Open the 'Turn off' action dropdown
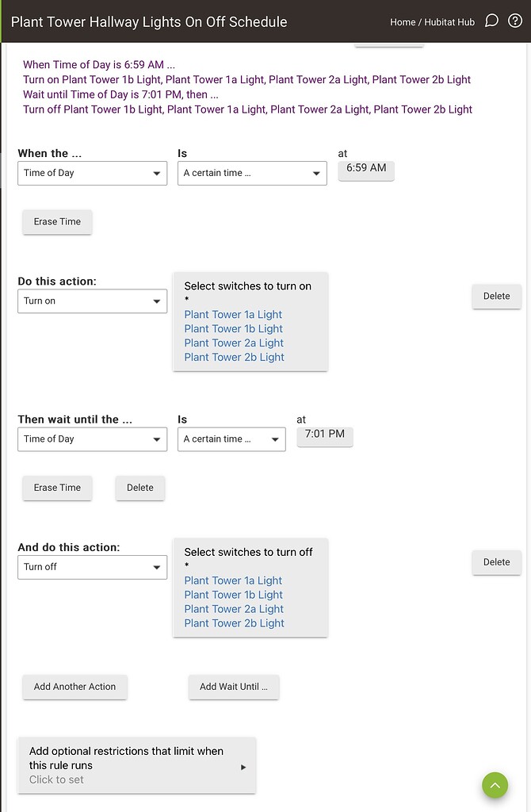This screenshot has width=531, height=812. (92, 567)
